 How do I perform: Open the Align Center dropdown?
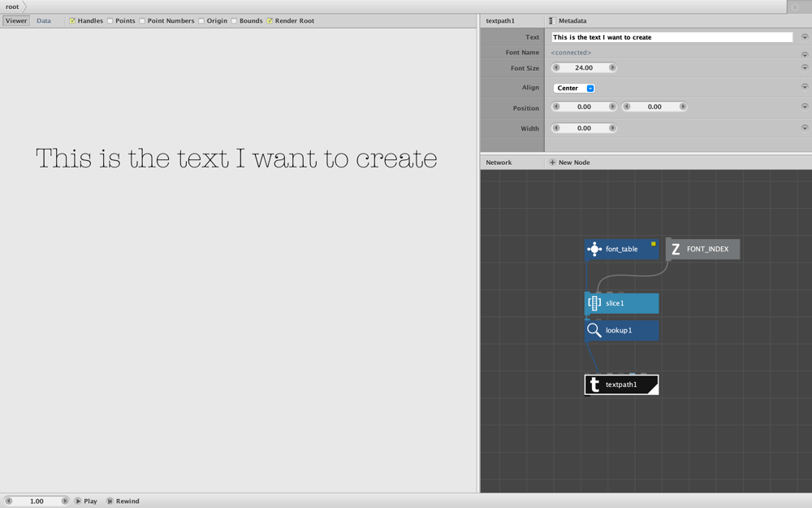point(574,88)
